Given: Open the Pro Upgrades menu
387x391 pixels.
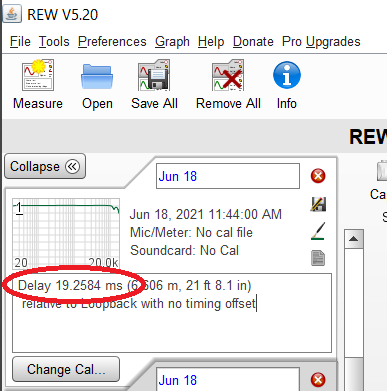Looking at the screenshot, I should [321, 42].
